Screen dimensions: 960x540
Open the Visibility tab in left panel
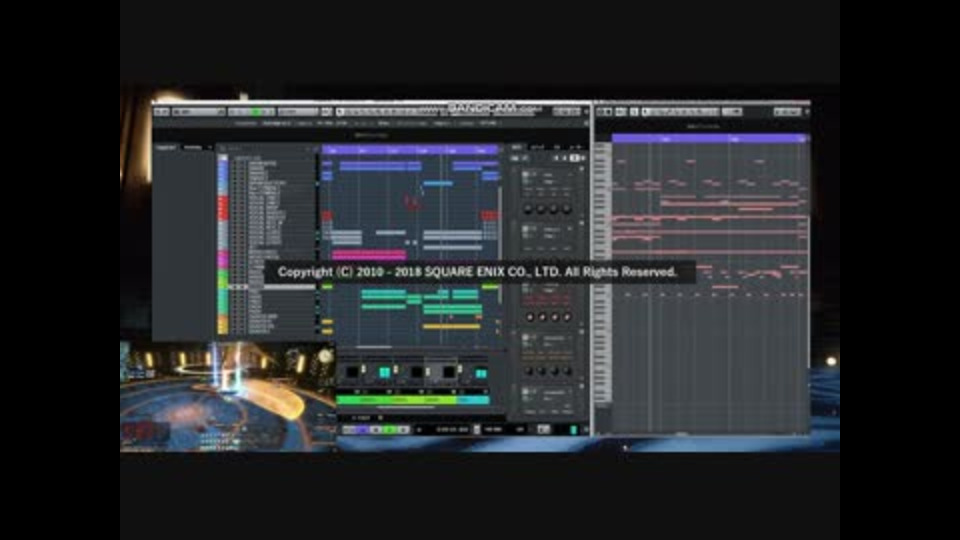point(193,148)
